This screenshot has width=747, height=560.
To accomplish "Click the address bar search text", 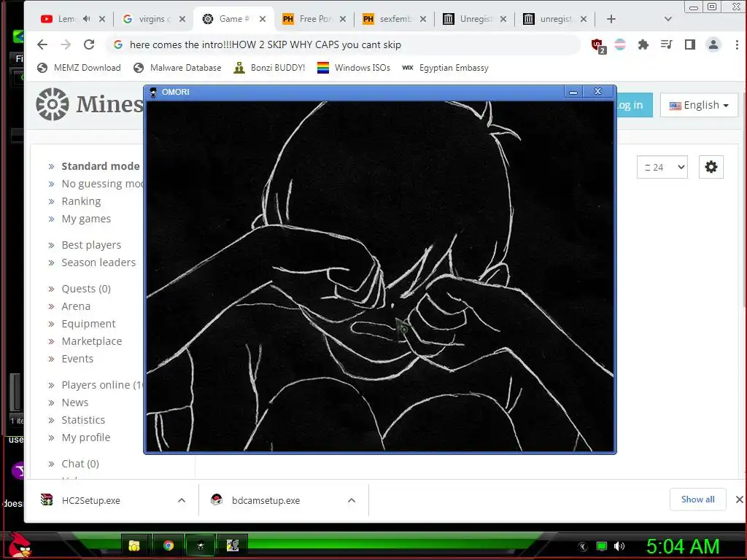I will (266, 44).
